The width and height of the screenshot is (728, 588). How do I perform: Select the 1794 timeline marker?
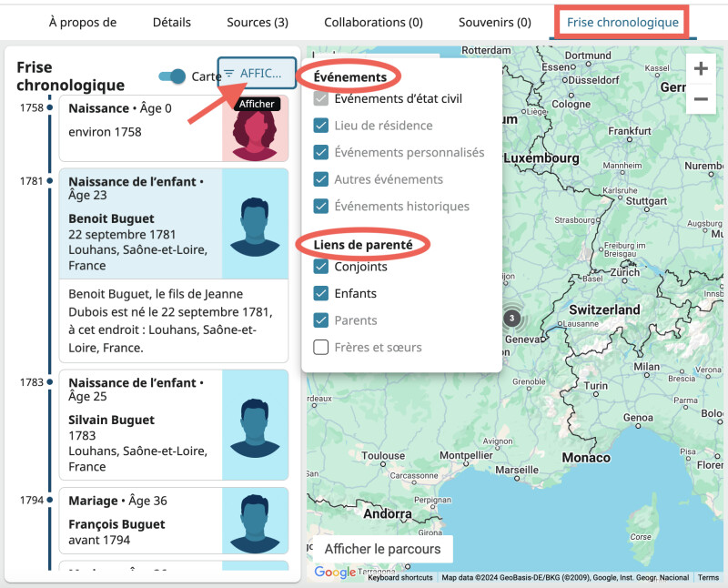point(50,500)
